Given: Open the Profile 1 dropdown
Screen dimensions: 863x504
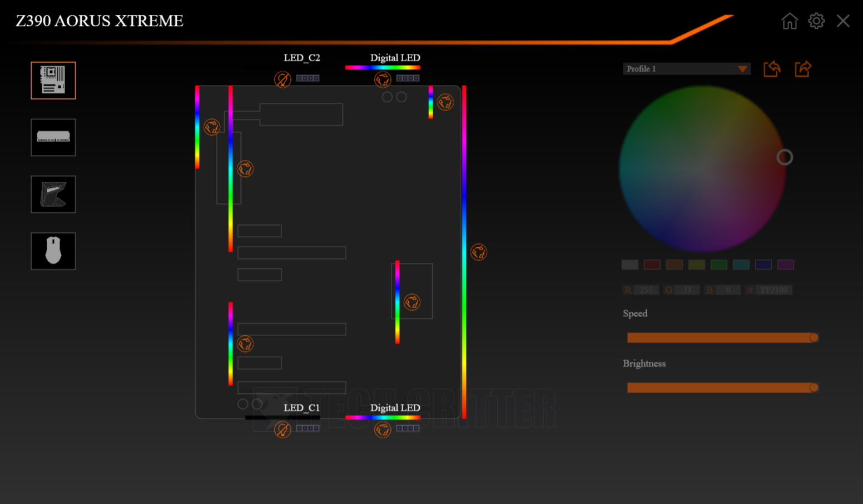Looking at the screenshot, I should pos(687,69).
